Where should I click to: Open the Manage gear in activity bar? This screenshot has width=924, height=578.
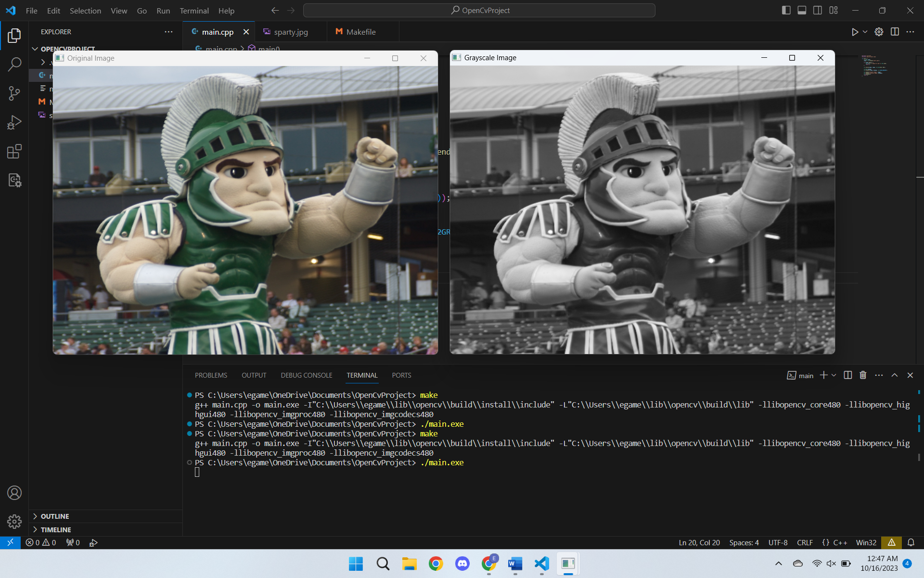(x=14, y=521)
